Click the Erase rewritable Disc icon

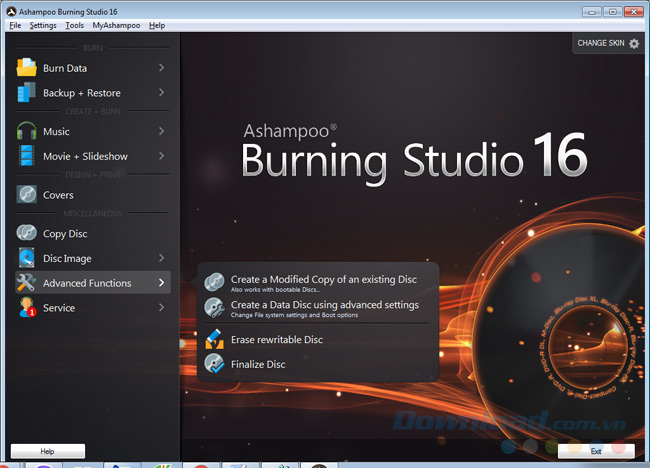pyautogui.click(x=214, y=340)
